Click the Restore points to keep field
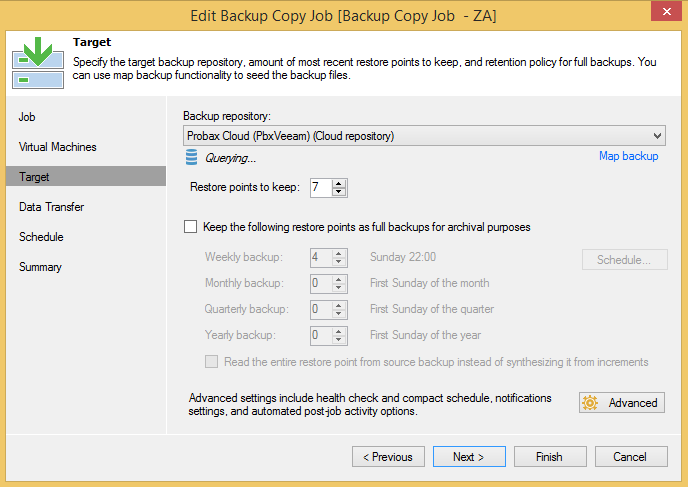The width and height of the screenshot is (688, 487). pyautogui.click(x=321, y=188)
